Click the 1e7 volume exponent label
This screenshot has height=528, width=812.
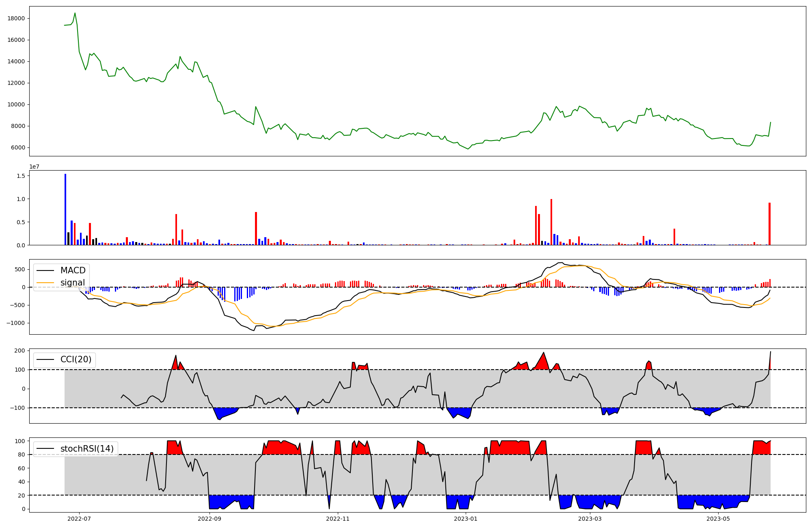click(34, 167)
